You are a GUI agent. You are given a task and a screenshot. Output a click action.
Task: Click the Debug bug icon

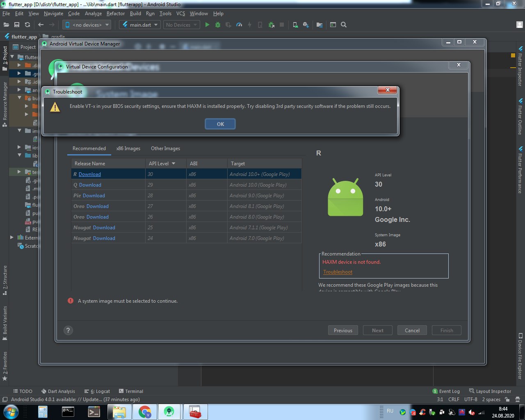pos(218,25)
